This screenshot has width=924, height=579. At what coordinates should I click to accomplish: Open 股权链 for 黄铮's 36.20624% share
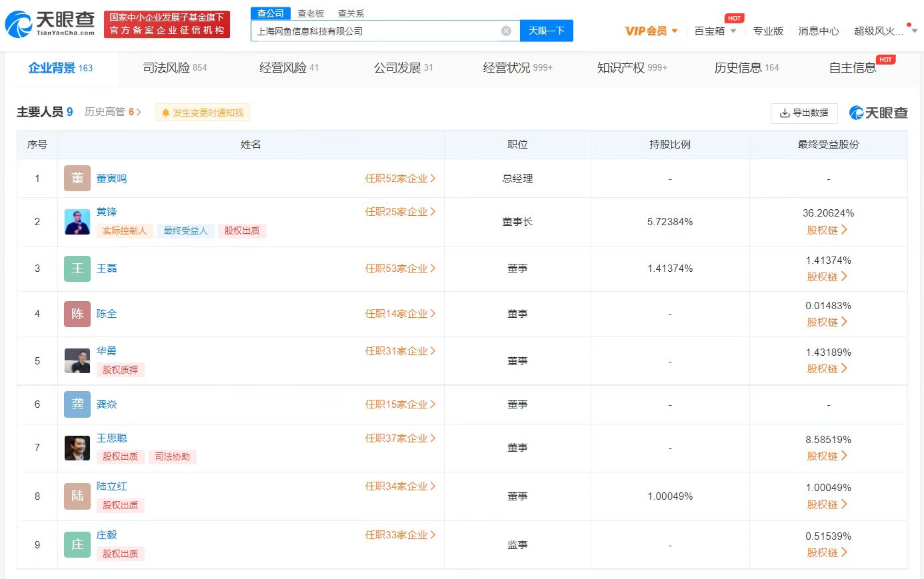tap(827, 230)
